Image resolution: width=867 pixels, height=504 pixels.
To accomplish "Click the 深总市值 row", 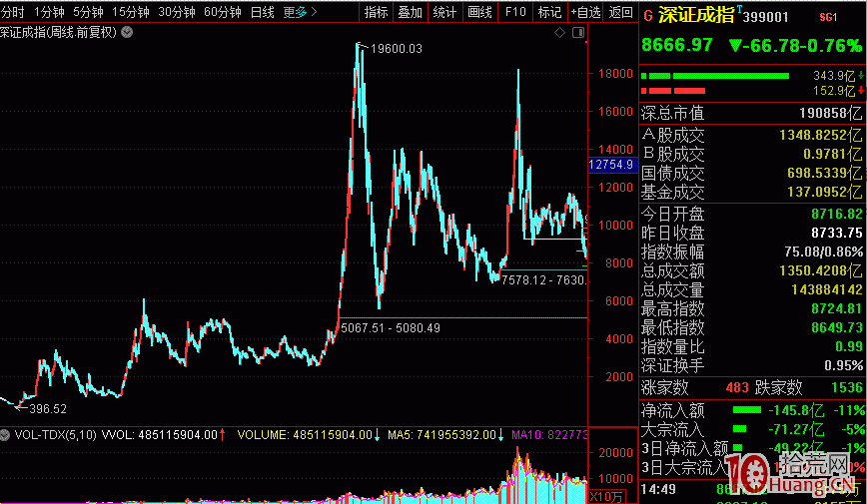I will coord(752,114).
